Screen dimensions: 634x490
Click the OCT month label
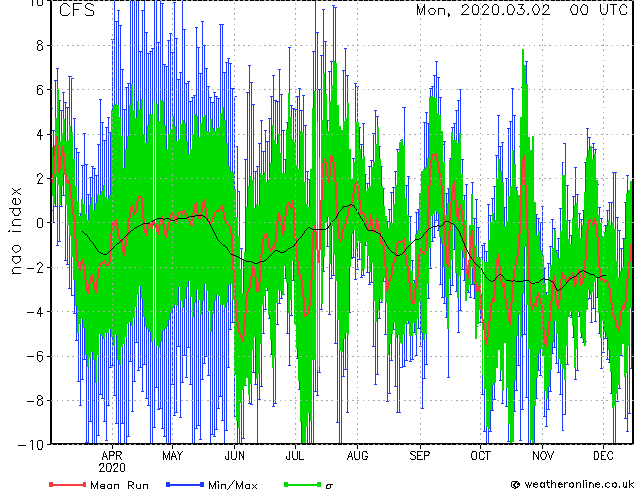480,456
